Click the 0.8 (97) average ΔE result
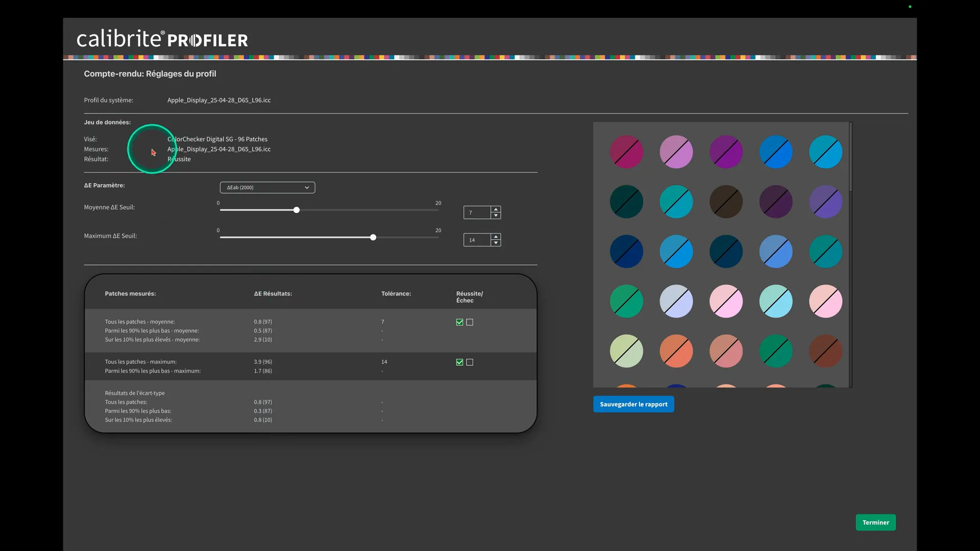 click(263, 322)
